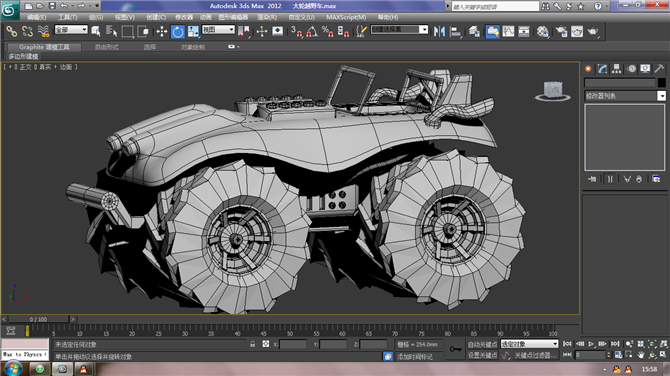The height and width of the screenshot is (376, 670).
Task: Open the key filter 选定对象 dropdown
Action: pyautogui.click(x=529, y=344)
